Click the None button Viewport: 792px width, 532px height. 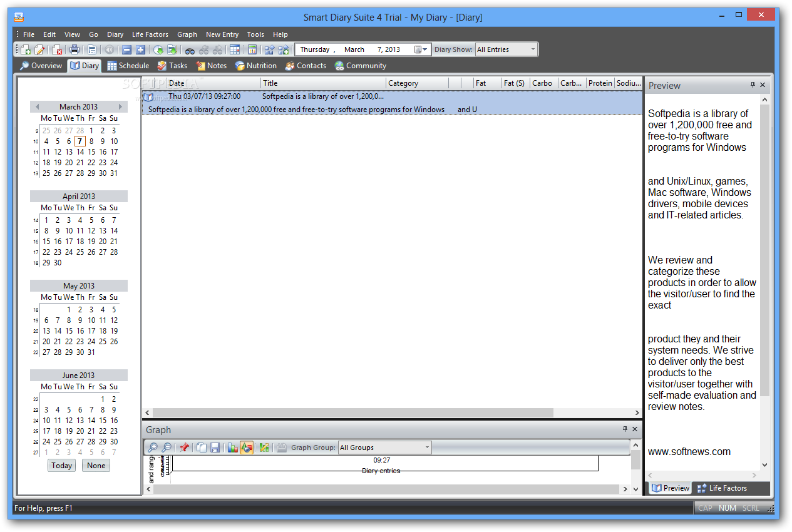click(96, 466)
